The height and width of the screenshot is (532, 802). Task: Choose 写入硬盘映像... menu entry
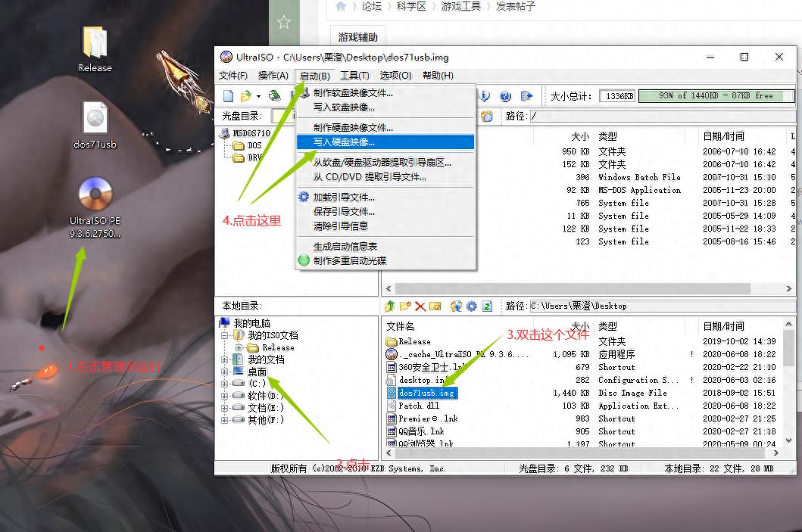click(385, 142)
